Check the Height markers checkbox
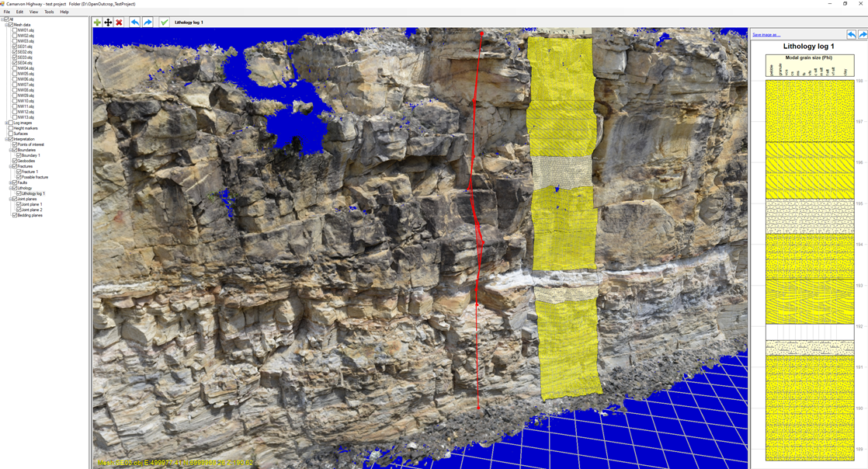The image size is (868, 469). (11, 128)
